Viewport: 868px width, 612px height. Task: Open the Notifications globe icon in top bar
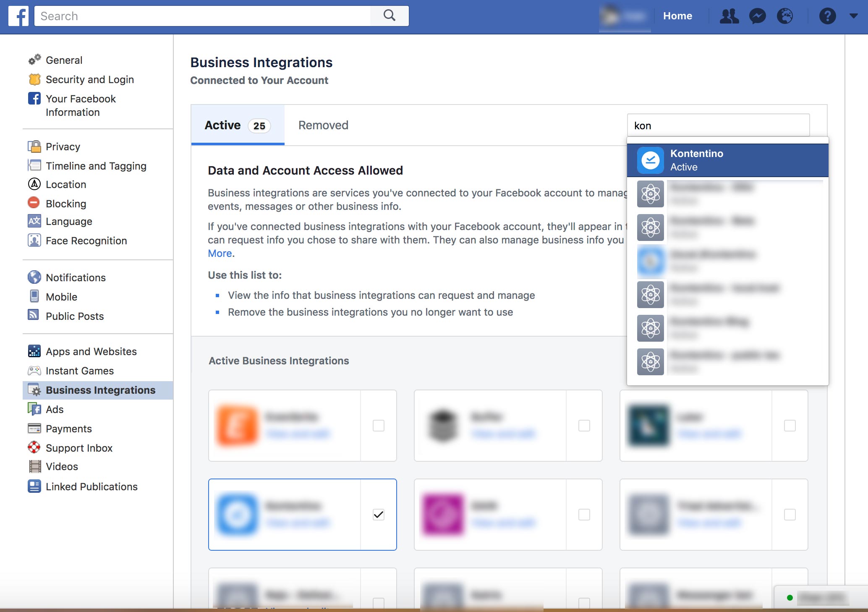pyautogui.click(x=785, y=16)
